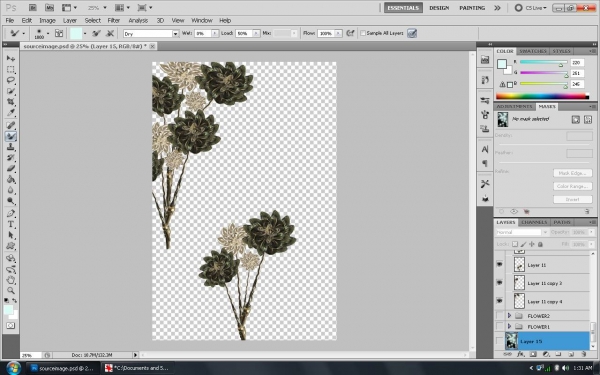The width and height of the screenshot is (600, 375).
Task: Select the Paint Bucket tool
Action: click(11, 179)
